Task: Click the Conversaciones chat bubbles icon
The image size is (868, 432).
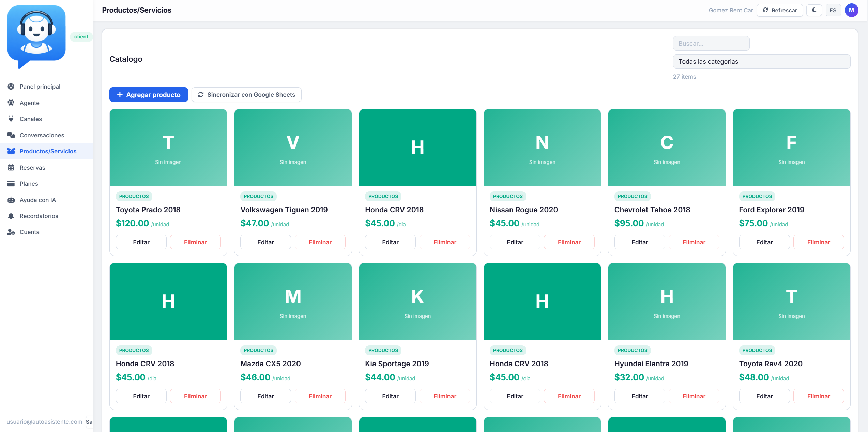Action: (x=11, y=135)
